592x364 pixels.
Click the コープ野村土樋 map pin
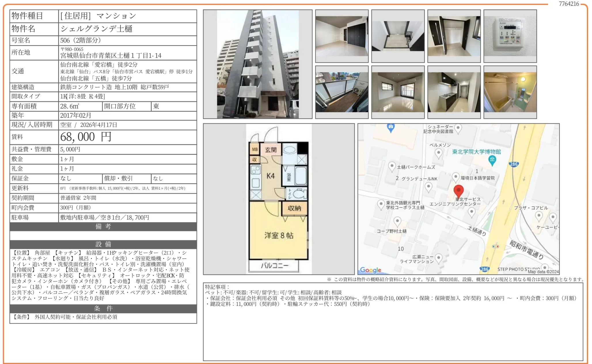point(397,222)
